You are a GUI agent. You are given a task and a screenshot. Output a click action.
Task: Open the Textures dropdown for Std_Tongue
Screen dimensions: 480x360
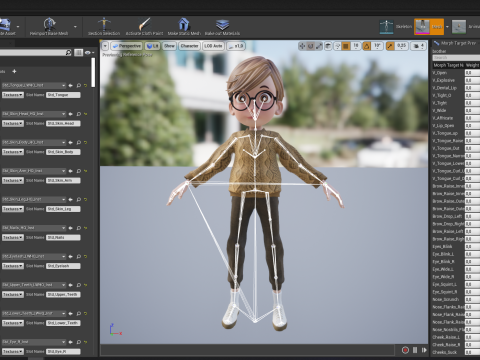point(13,95)
